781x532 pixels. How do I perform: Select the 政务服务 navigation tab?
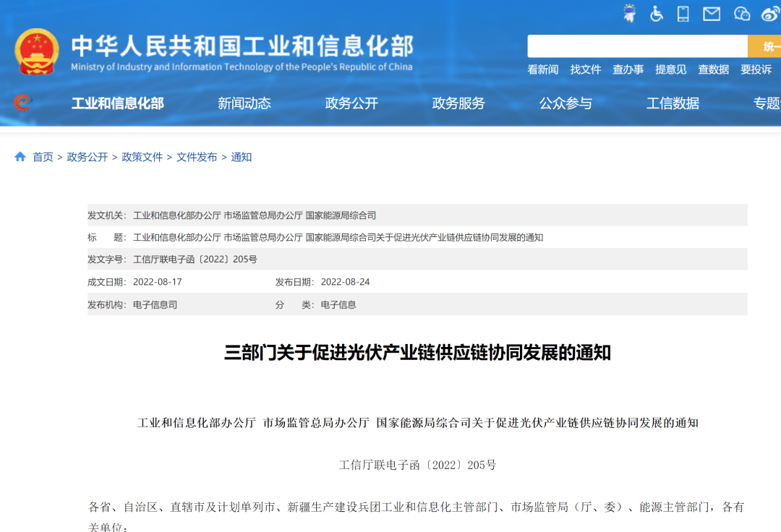tap(457, 103)
